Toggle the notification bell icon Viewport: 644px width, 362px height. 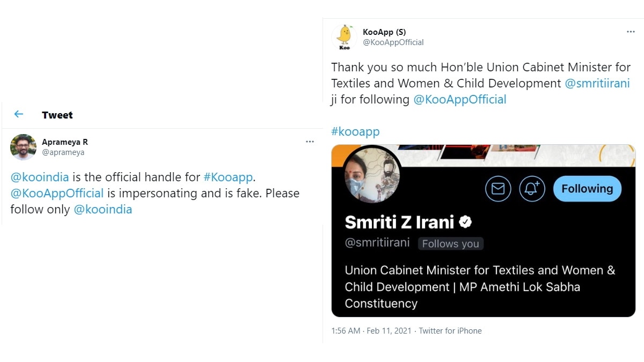pos(532,189)
